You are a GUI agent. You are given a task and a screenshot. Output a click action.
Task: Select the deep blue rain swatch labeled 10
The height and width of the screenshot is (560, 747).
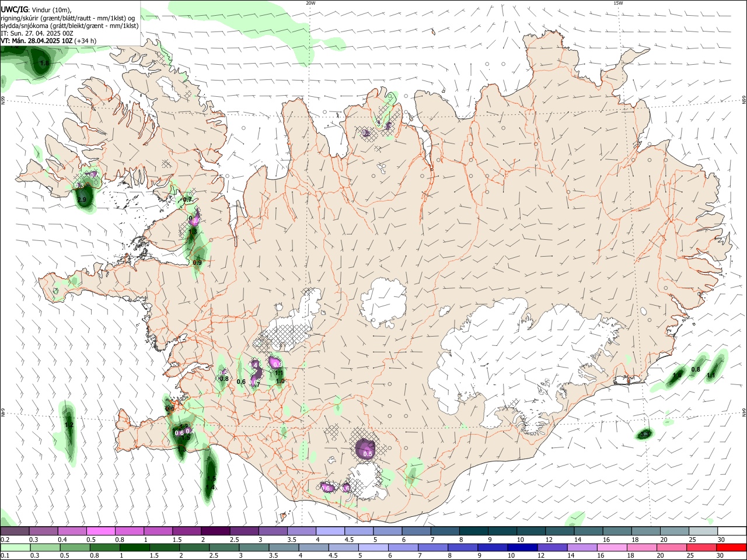(522, 547)
